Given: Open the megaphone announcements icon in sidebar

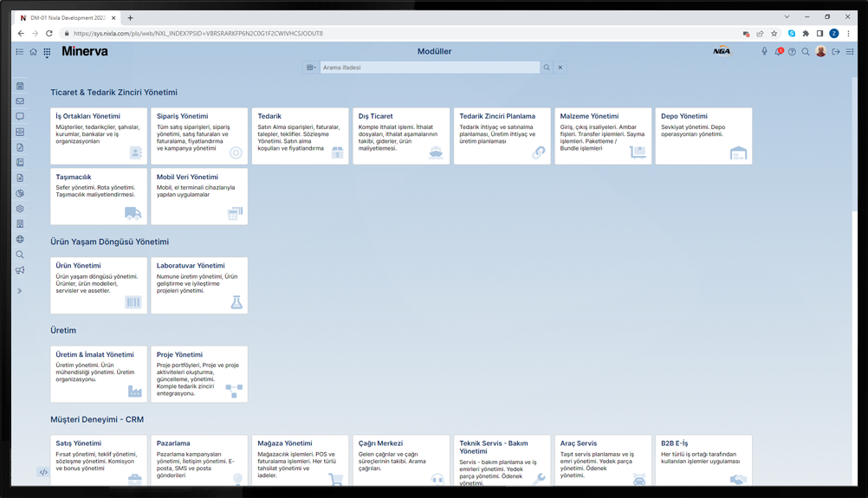Looking at the screenshot, I should [x=20, y=270].
